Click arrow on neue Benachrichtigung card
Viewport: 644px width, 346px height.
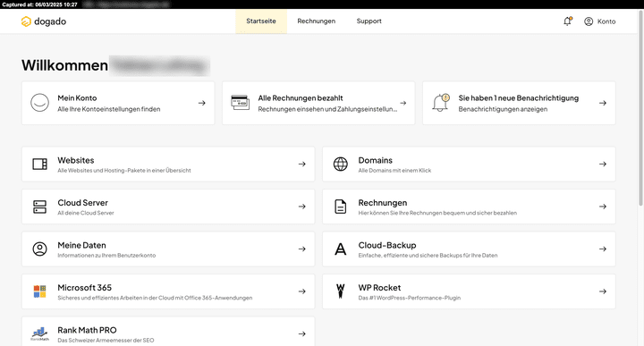click(603, 103)
